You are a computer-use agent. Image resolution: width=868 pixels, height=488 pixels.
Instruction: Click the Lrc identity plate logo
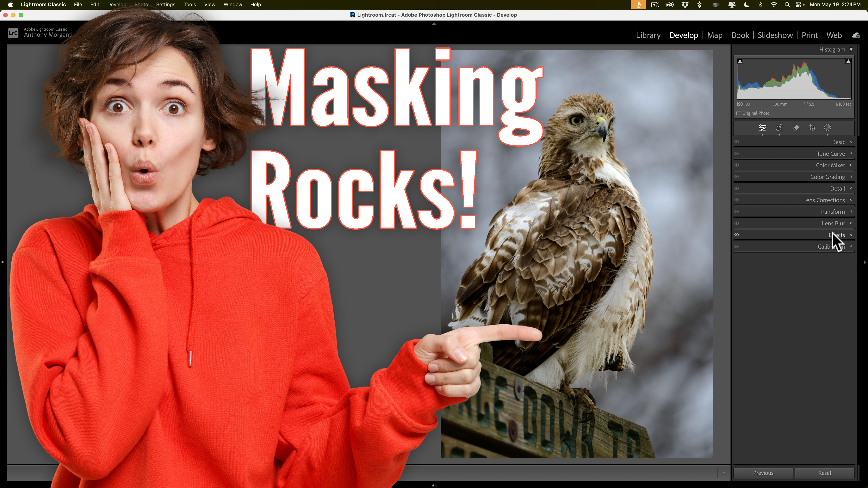click(13, 33)
